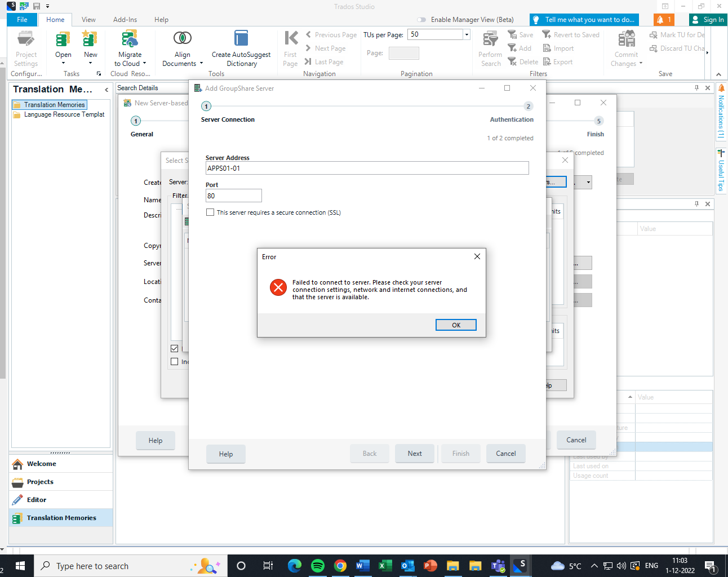Collapse the ribbon with the chevron
The width and height of the screenshot is (728, 577).
point(718,74)
